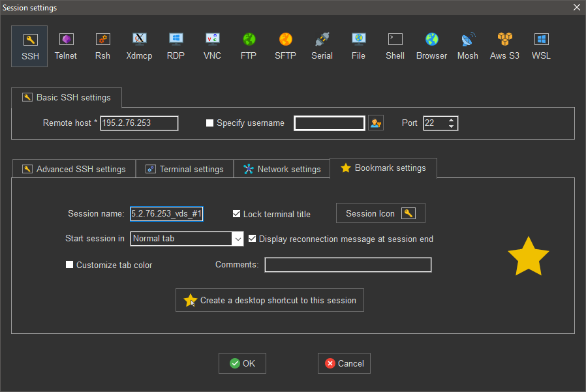Enable the Specify username checkbox
The width and height of the screenshot is (586, 392).
pyautogui.click(x=210, y=123)
